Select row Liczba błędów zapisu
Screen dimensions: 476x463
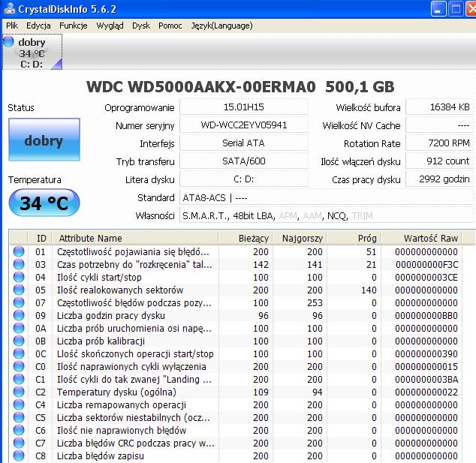coord(236,455)
